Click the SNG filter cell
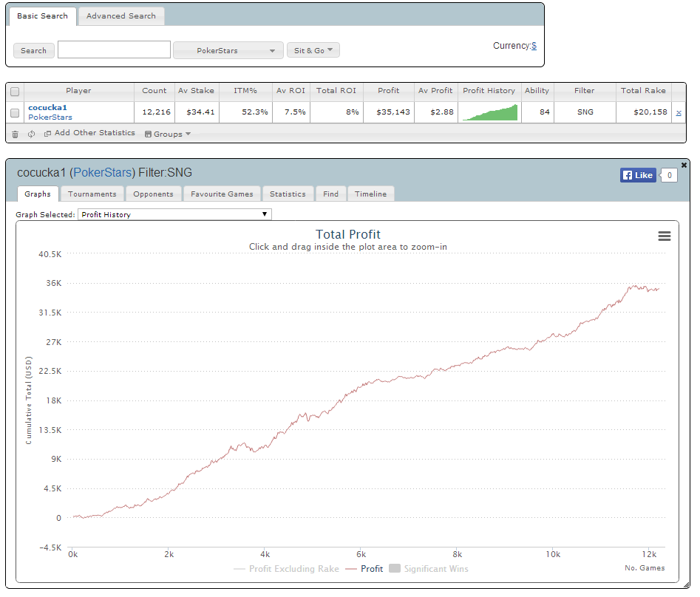Viewport: 700px width, 597px height. [585, 112]
